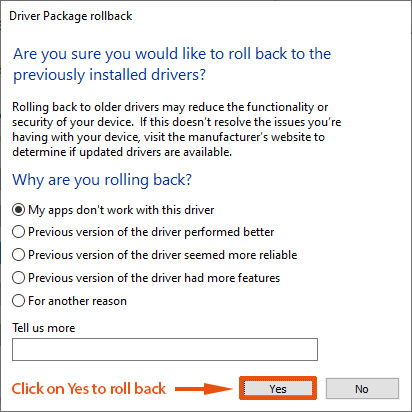Click the "Driver Package rollback" window title
Screen dimensions: 412x412
coord(71,16)
